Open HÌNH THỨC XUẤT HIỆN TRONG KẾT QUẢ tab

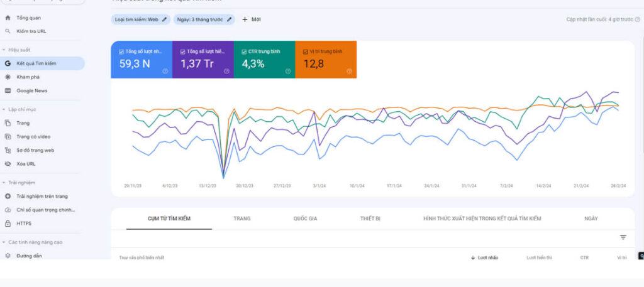(482, 219)
